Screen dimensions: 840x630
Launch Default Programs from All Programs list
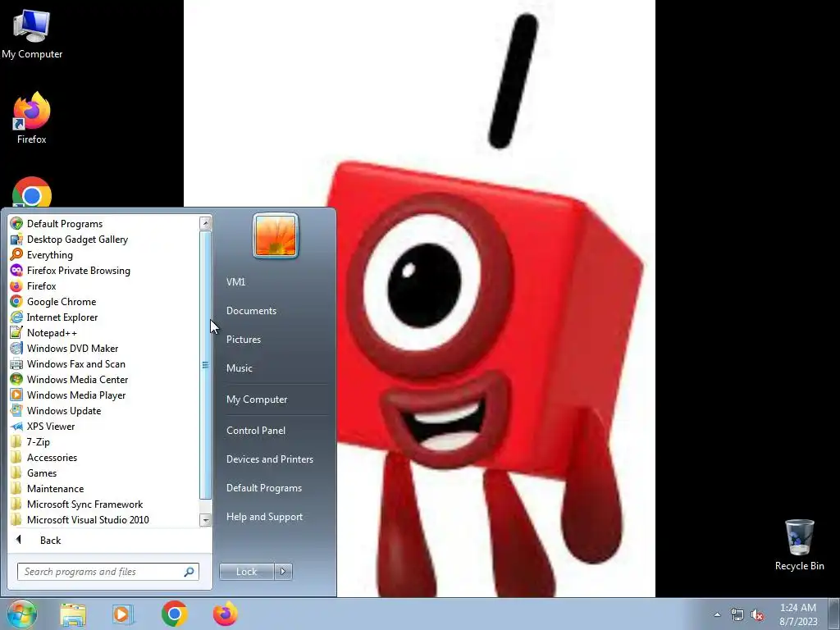point(104,224)
